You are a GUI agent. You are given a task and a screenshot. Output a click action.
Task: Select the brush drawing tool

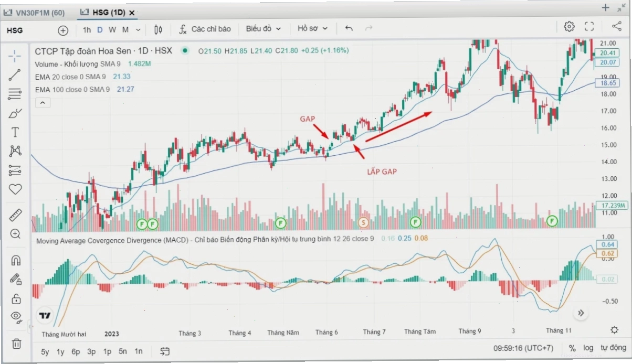pyautogui.click(x=15, y=113)
